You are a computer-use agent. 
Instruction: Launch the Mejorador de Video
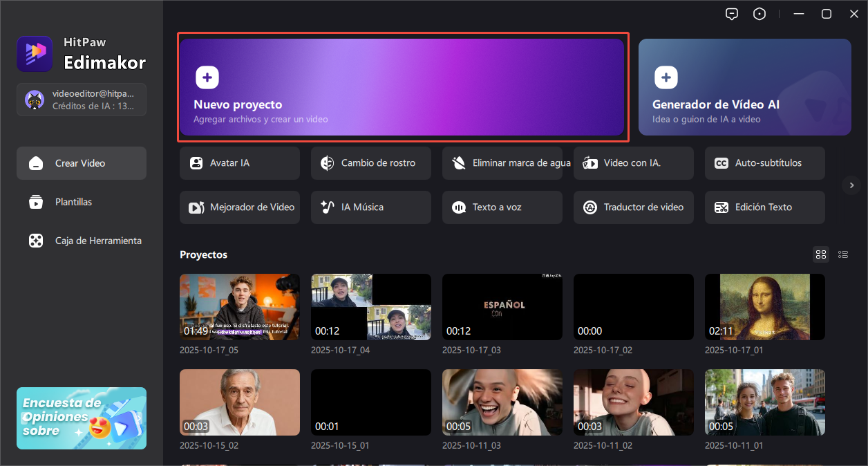pyautogui.click(x=239, y=207)
